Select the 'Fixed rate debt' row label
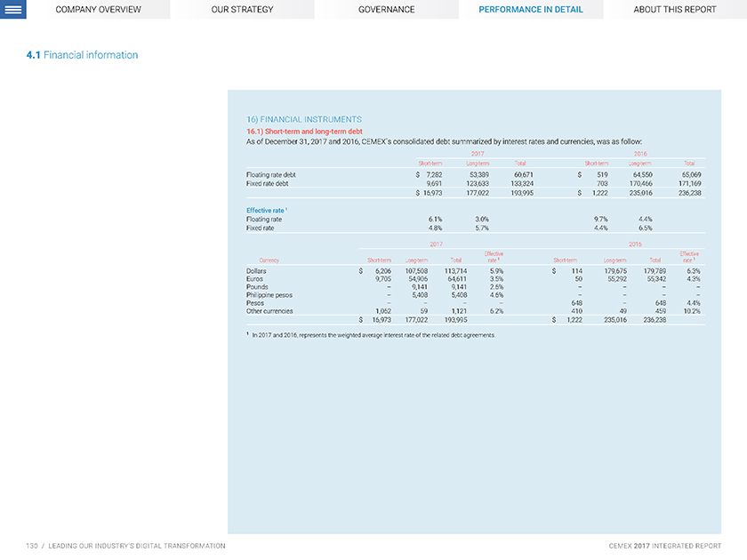Image resolution: width=747 pixels, height=560 pixels. [x=268, y=183]
